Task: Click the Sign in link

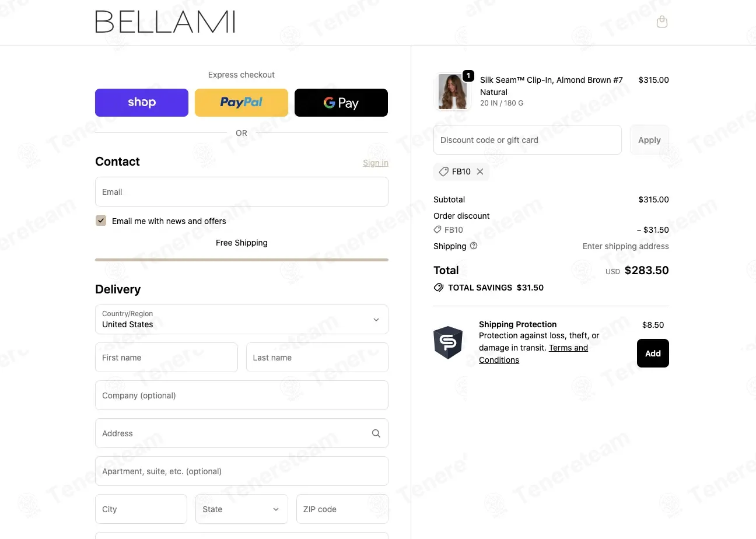Action: pos(376,163)
